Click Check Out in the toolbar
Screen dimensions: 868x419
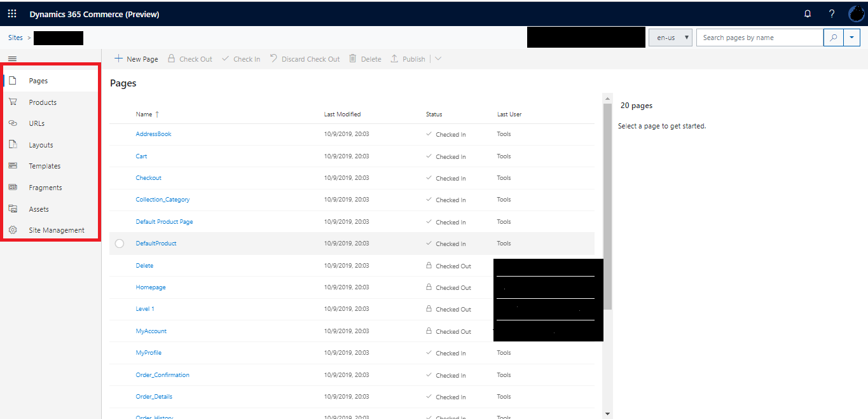point(189,59)
